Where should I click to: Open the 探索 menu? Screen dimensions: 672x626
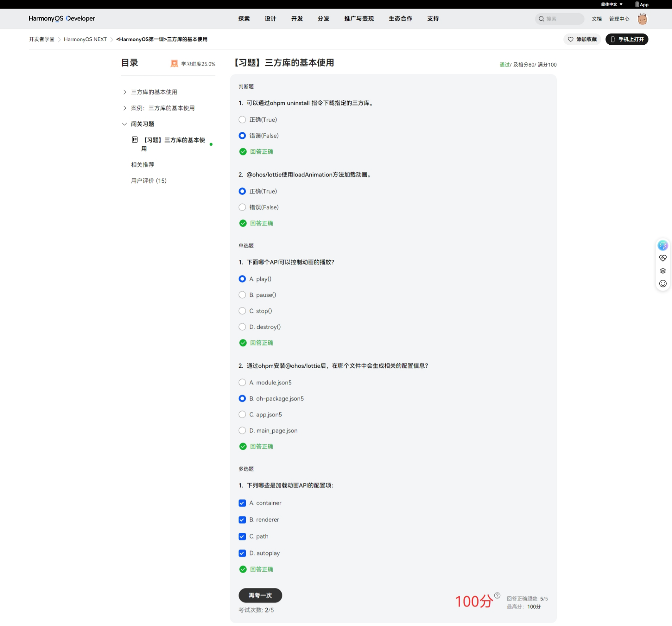point(244,19)
